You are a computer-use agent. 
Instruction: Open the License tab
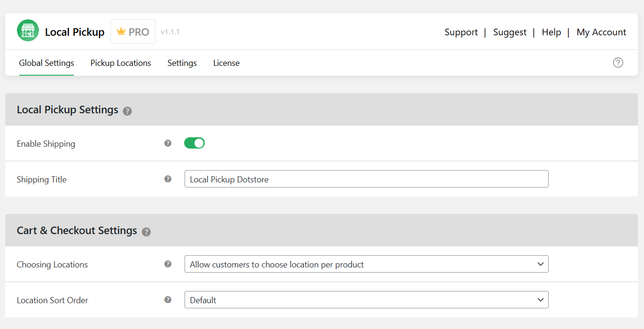(x=226, y=63)
